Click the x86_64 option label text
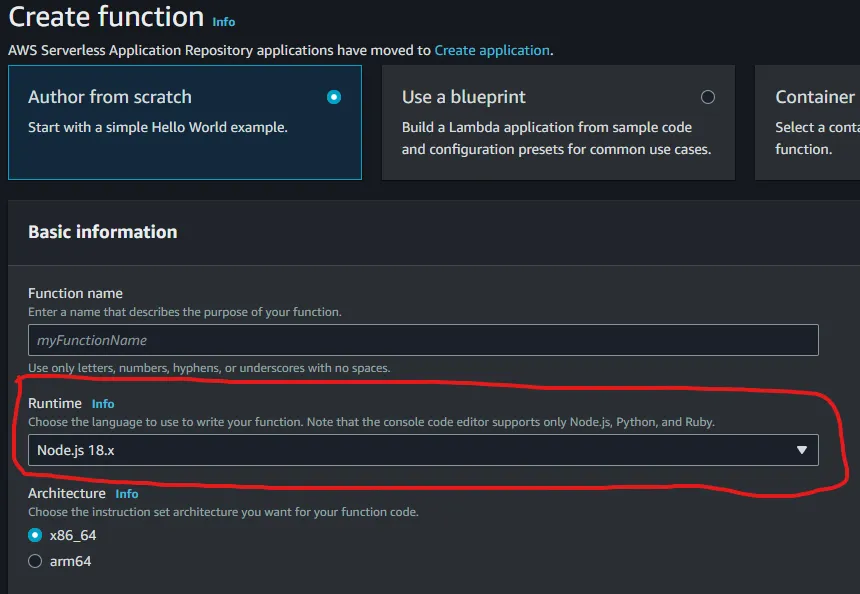The image size is (860, 594). point(73,535)
